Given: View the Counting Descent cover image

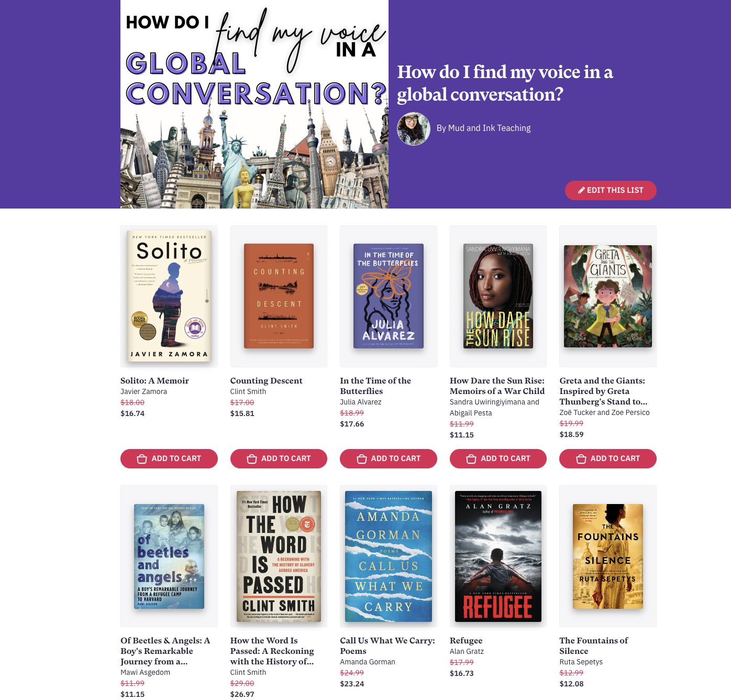Looking at the screenshot, I should point(279,296).
